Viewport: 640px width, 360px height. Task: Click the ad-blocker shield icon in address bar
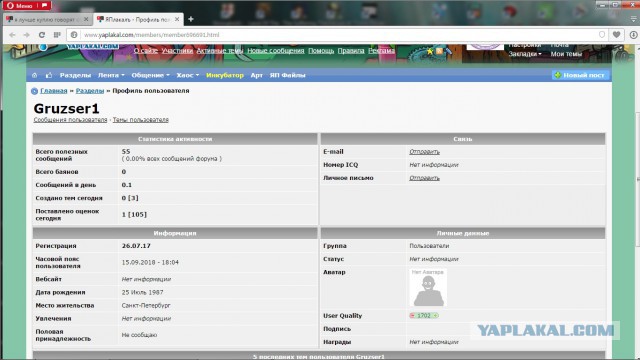pyautogui.click(x=602, y=35)
